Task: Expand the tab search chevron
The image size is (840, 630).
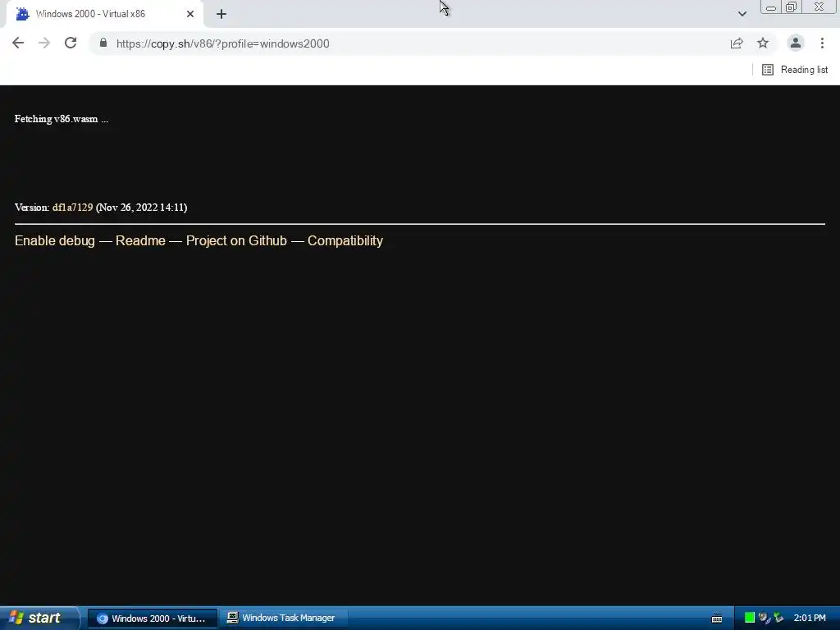Action: (x=742, y=14)
